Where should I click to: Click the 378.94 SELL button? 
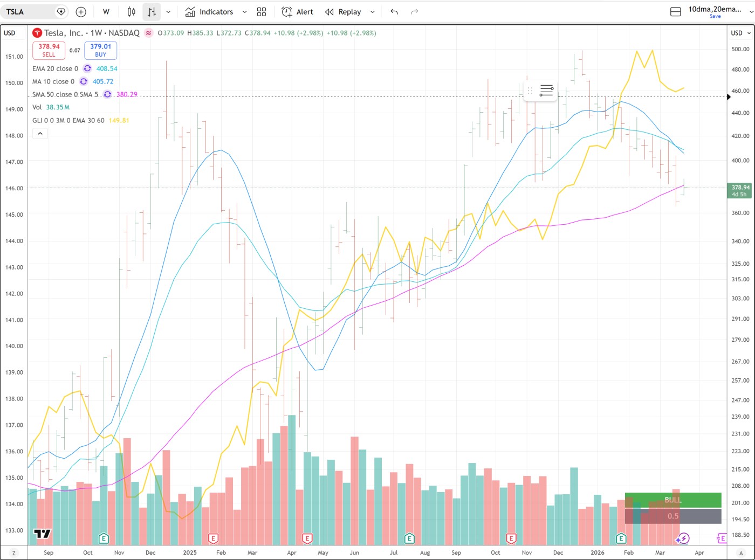coord(49,50)
